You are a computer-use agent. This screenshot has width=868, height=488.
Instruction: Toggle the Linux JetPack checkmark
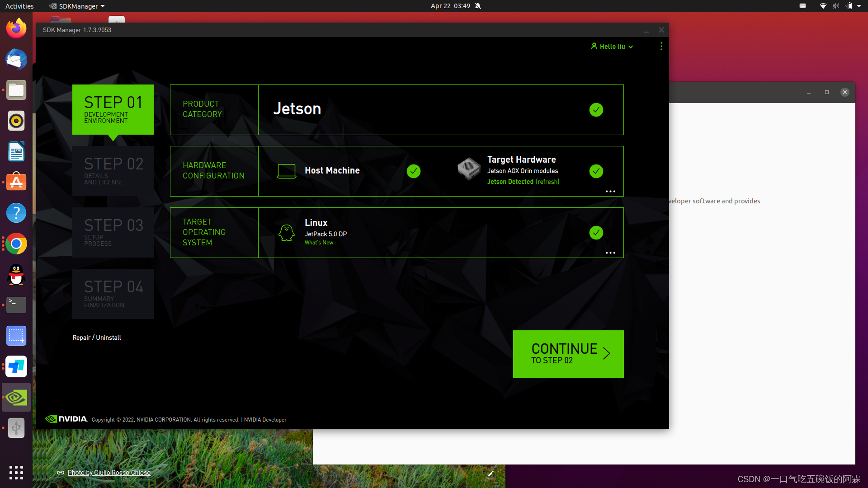pos(596,233)
